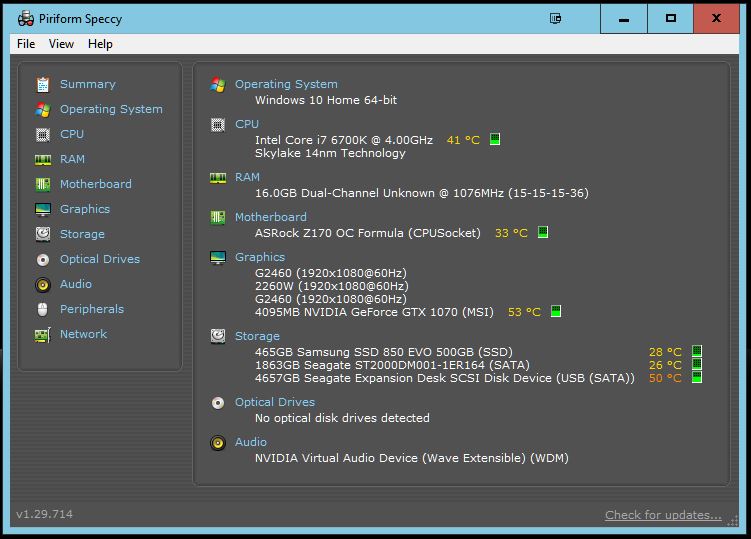Click the Storage drive icon in main panel
The height and width of the screenshot is (539, 751).
[218, 336]
